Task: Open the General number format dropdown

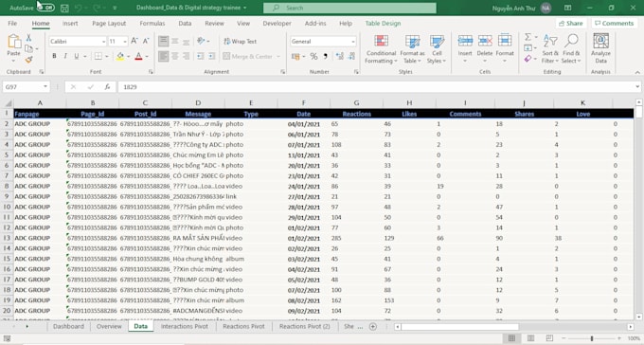Action: 353,42
